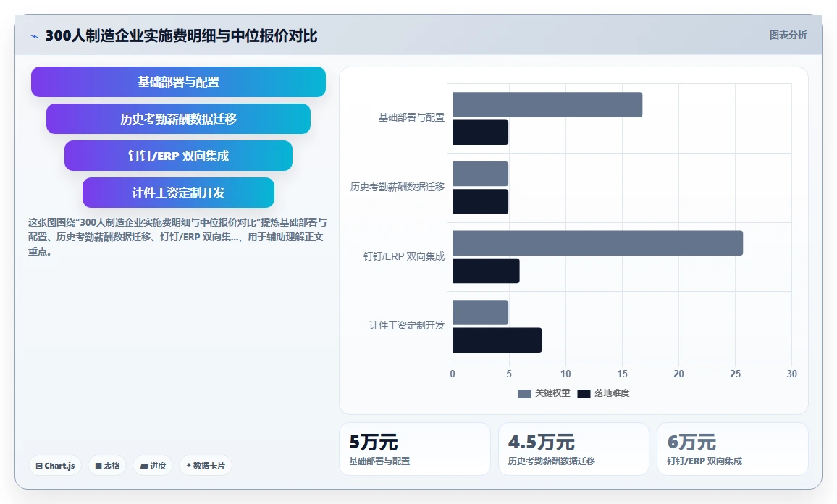Image resolution: width=837 pixels, height=504 pixels.
Task: Click the x-axis tick value 25
Action: pos(735,374)
